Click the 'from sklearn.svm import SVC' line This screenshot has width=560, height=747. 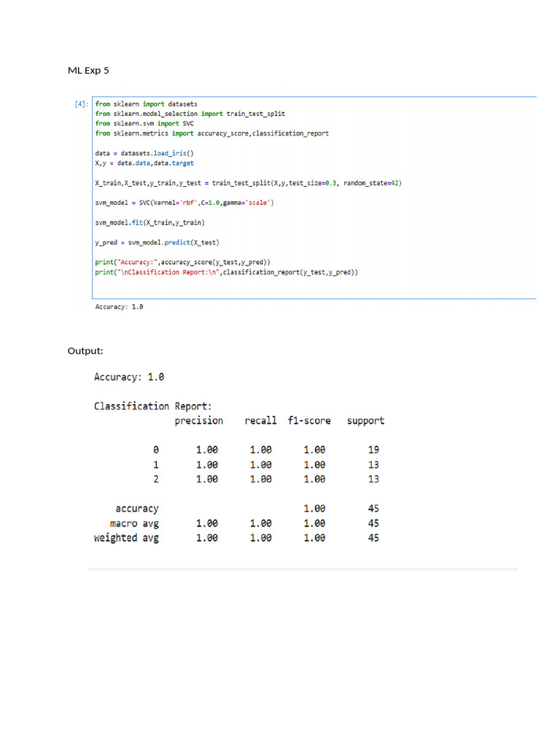point(144,123)
